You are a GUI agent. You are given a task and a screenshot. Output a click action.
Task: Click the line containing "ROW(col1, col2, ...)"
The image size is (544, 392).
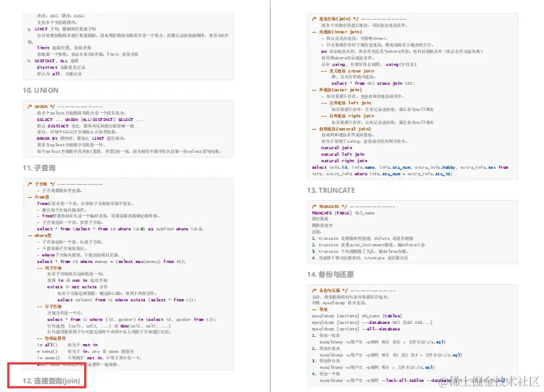pyautogui.click(x=109, y=326)
